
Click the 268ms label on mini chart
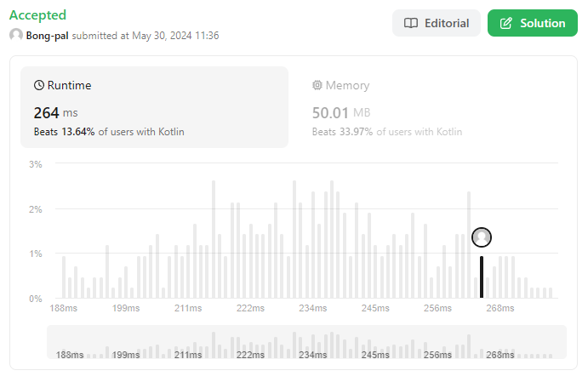pyautogui.click(x=500, y=355)
